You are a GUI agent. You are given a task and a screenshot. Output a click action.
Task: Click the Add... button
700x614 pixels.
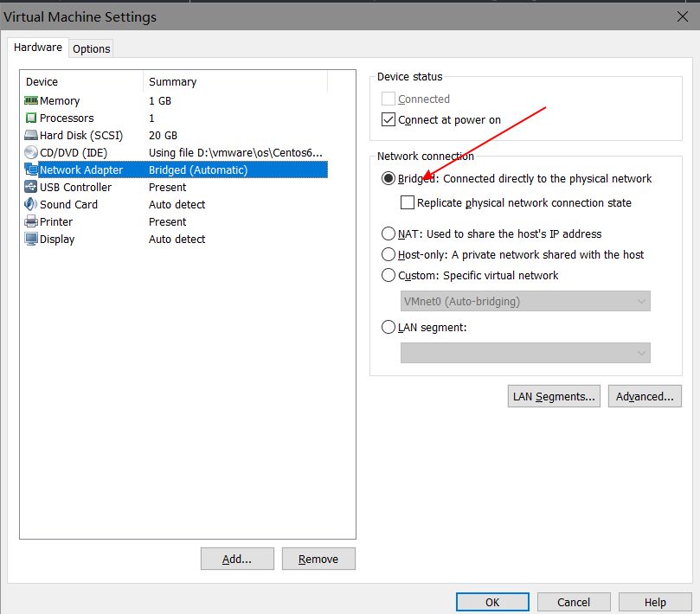(237, 559)
